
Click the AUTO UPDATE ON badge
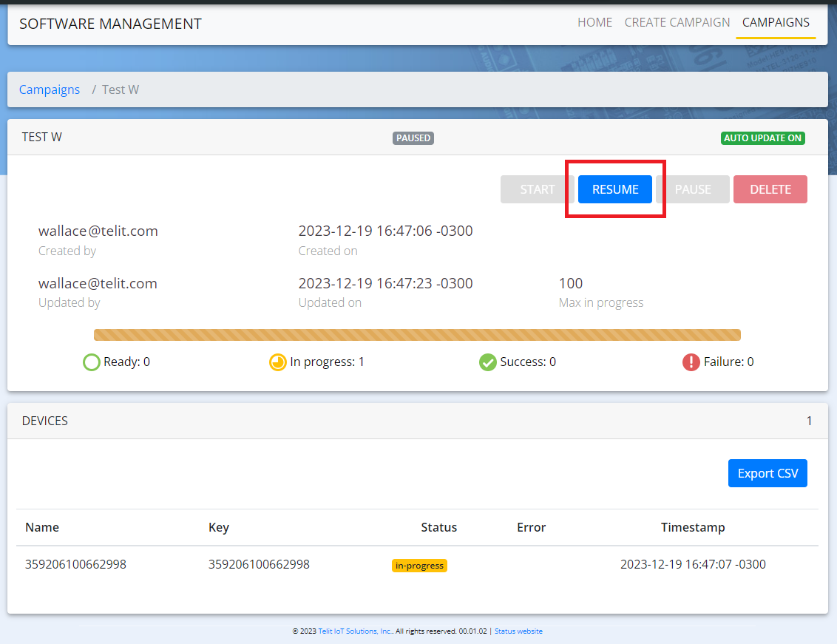tap(763, 138)
